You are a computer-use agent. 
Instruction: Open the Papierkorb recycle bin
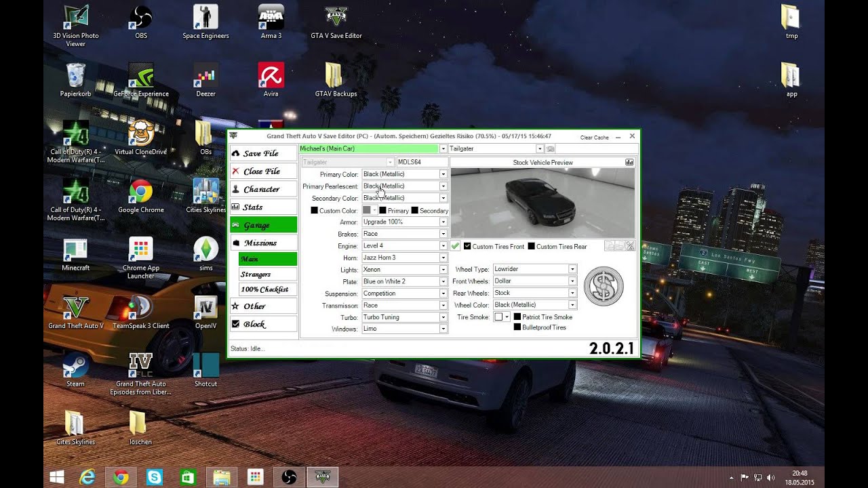[76, 80]
